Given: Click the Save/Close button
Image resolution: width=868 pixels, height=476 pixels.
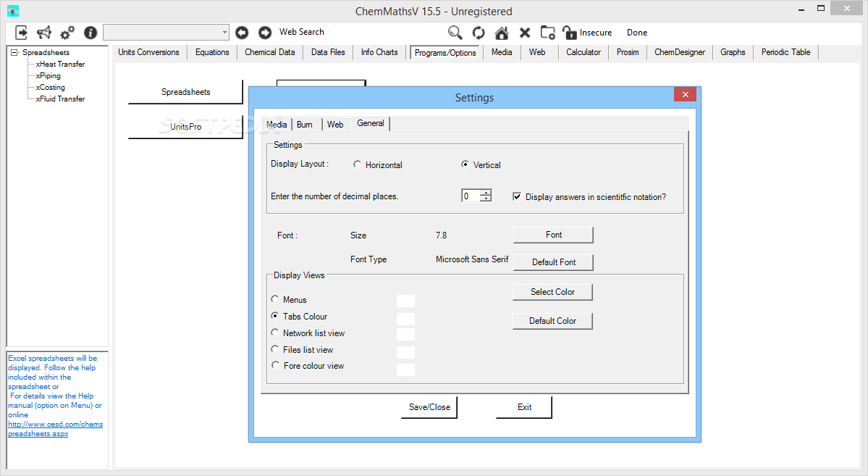Looking at the screenshot, I should coord(429,407).
